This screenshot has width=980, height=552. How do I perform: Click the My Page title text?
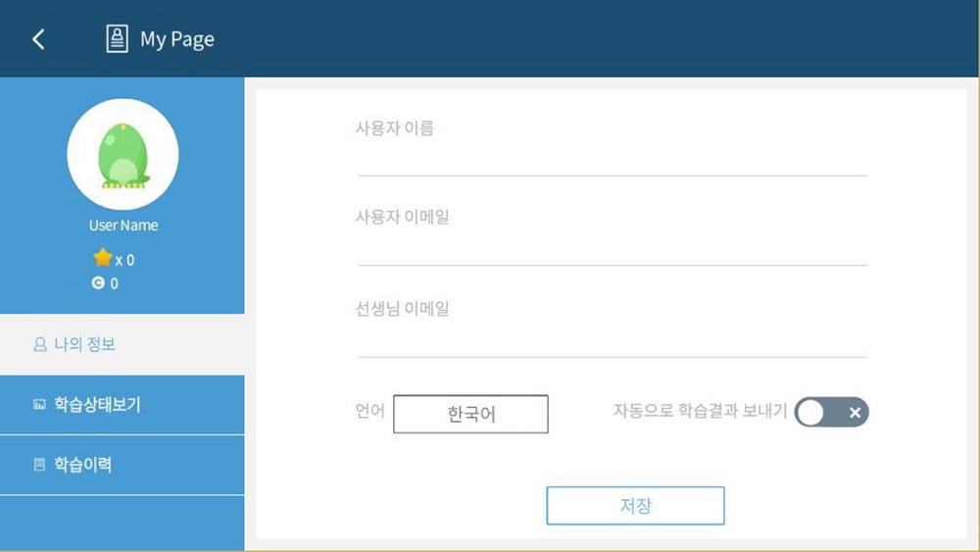(176, 39)
